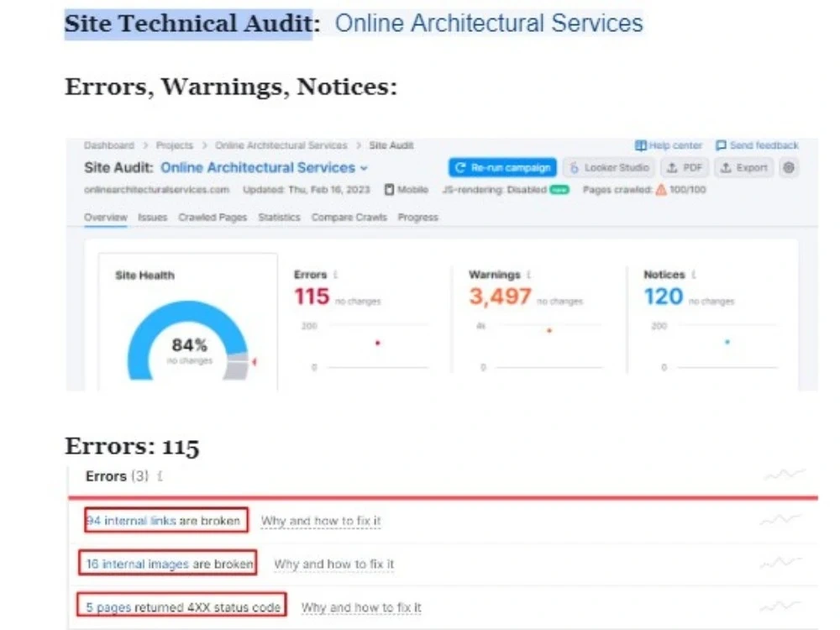Click the Notices info icon
The image size is (840, 630).
tap(693, 275)
